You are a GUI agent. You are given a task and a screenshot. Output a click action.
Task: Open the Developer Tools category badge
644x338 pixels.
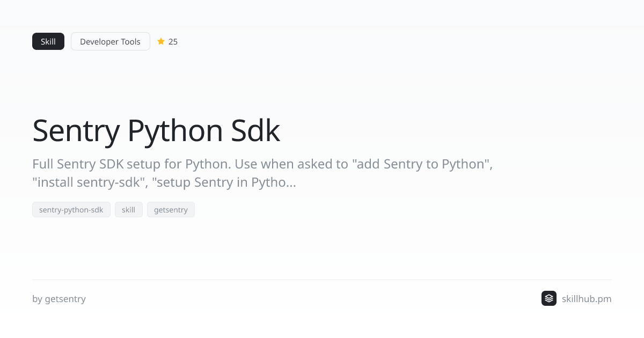111,41
